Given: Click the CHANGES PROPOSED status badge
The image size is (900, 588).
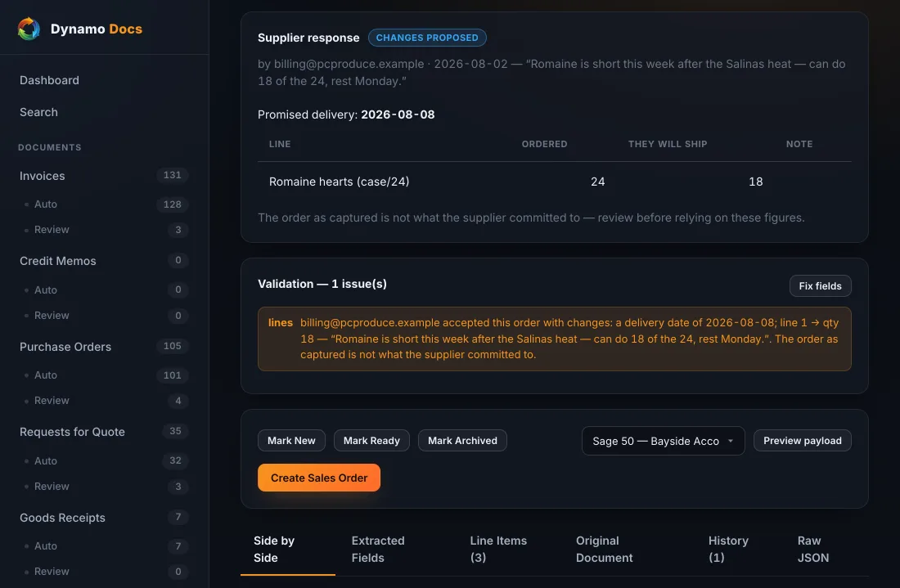Looking at the screenshot, I should (427, 38).
